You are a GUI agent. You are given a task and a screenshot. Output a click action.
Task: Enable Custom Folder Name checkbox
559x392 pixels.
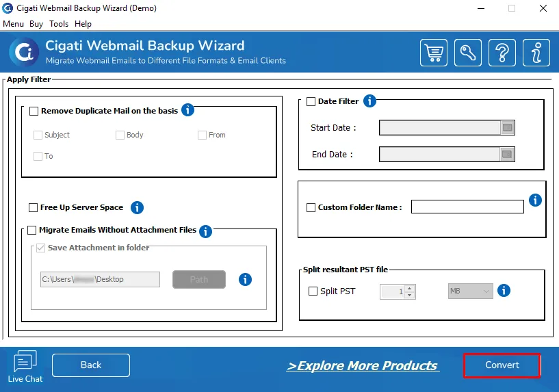coord(311,207)
